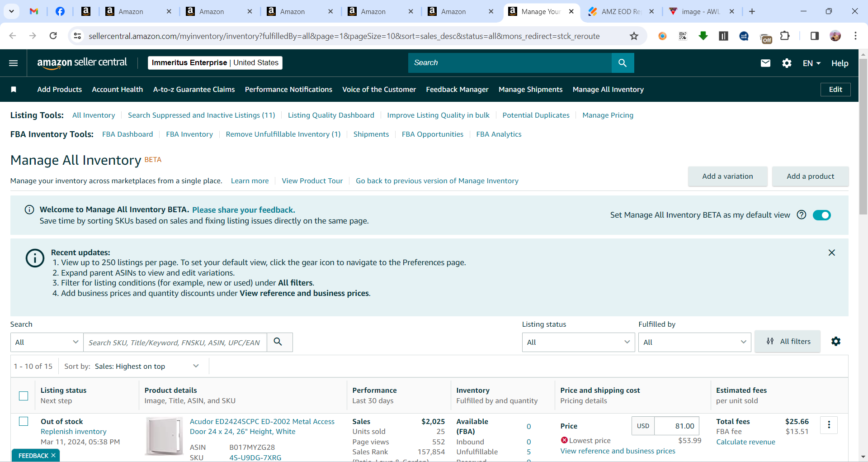Close the Recent updates banner
The height and width of the screenshot is (462, 868).
[x=831, y=252]
